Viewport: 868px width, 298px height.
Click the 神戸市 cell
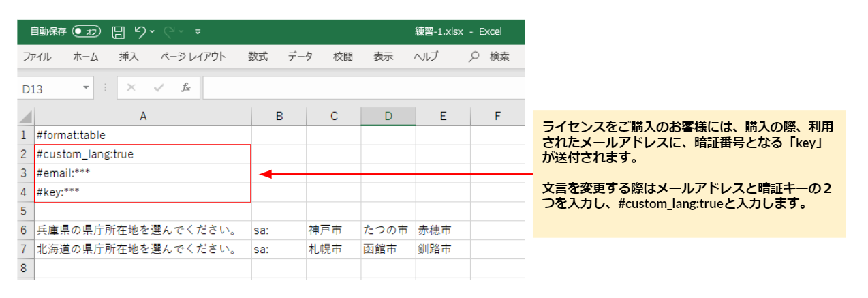pyautogui.click(x=334, y=230)
